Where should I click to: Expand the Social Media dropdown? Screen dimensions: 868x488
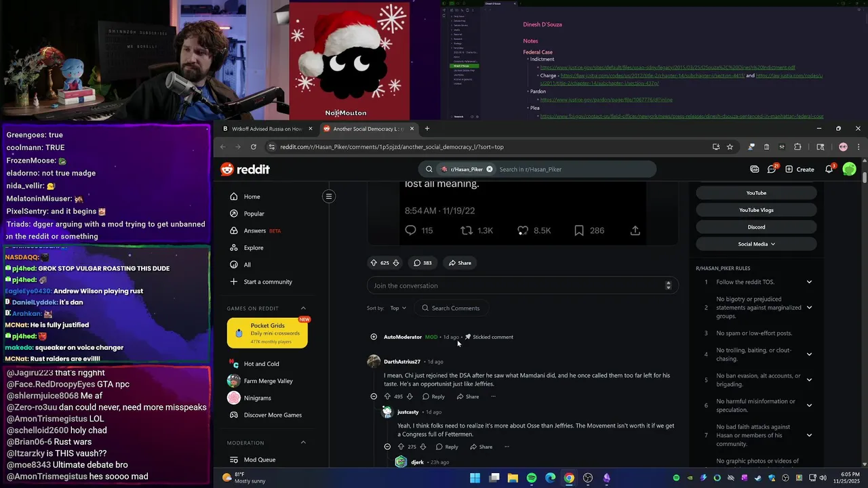756,244
